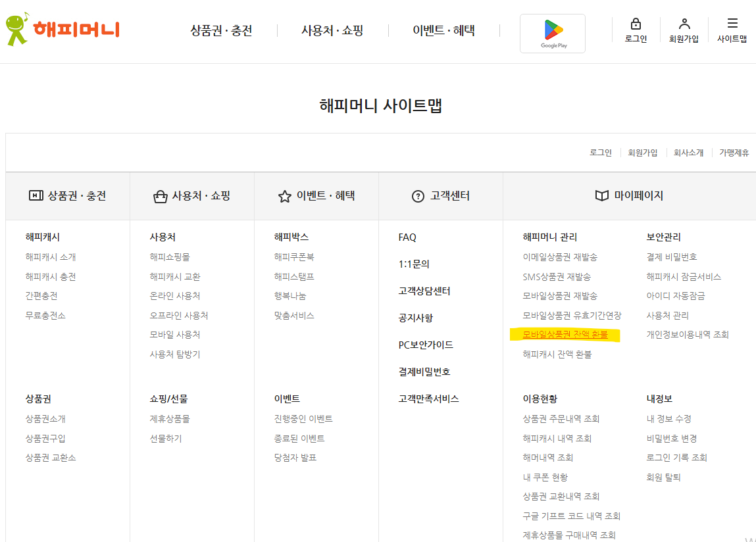Open 아이디 자동잠금
Image resolution: width=756 pixels, height=542 pixels.
click(x=676, y=295)
